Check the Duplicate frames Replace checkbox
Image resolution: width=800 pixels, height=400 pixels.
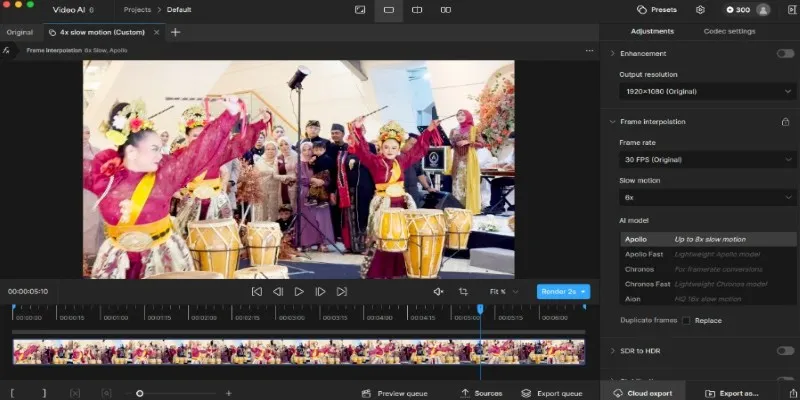click(x=686, y=321)
